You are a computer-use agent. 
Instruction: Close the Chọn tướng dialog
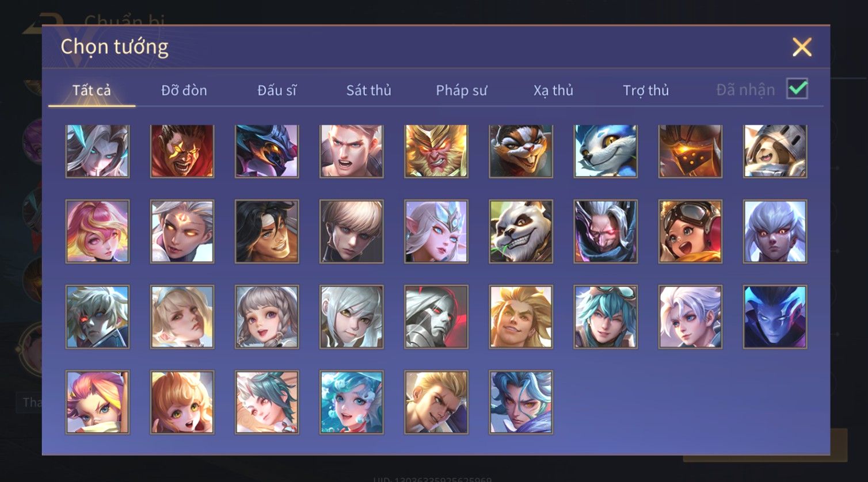(x=802, y=47)
